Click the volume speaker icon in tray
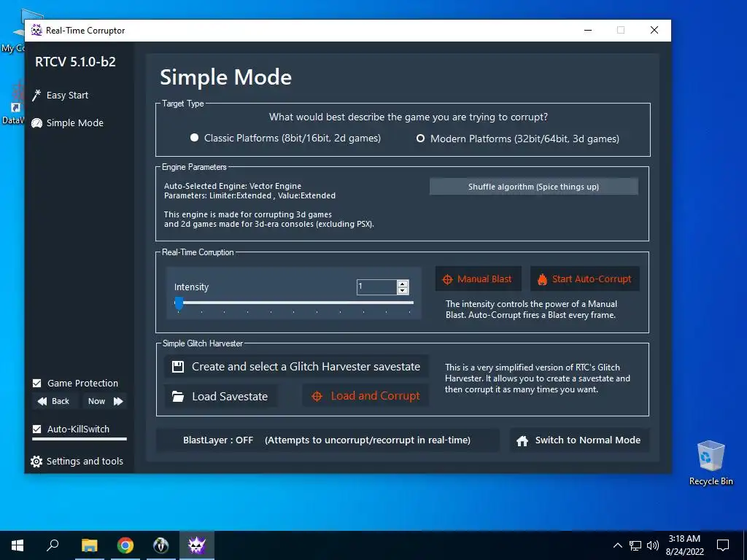 [653, 545]
